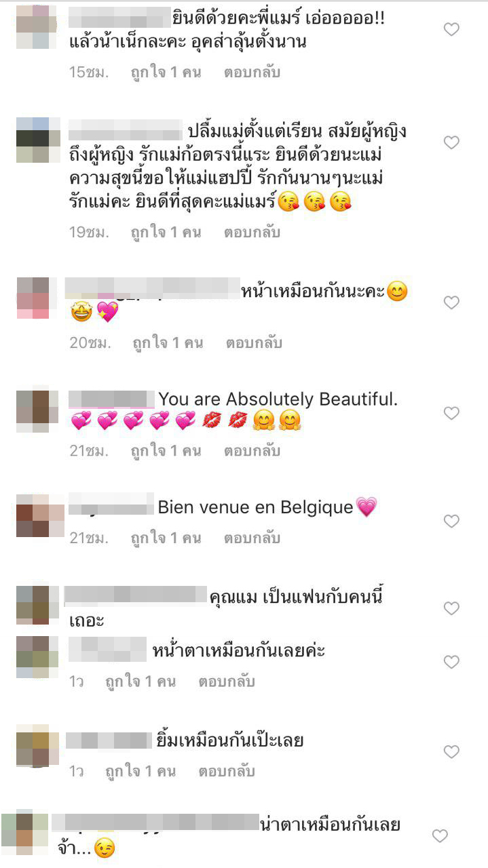The height and width of the screenshot is (868, 488).
Task: Like the น่าตาเหมือนกันเลยจ้า comment
Action: click(440, 836)
